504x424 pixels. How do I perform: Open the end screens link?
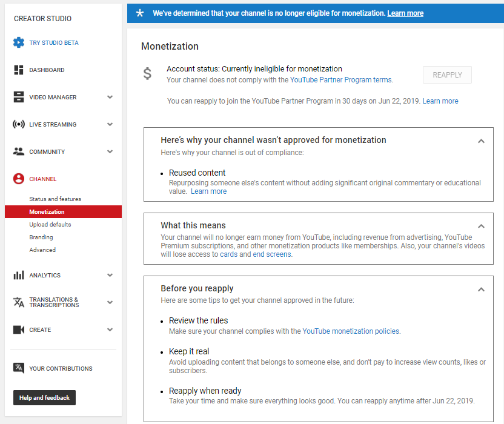(x=272, y=254)
